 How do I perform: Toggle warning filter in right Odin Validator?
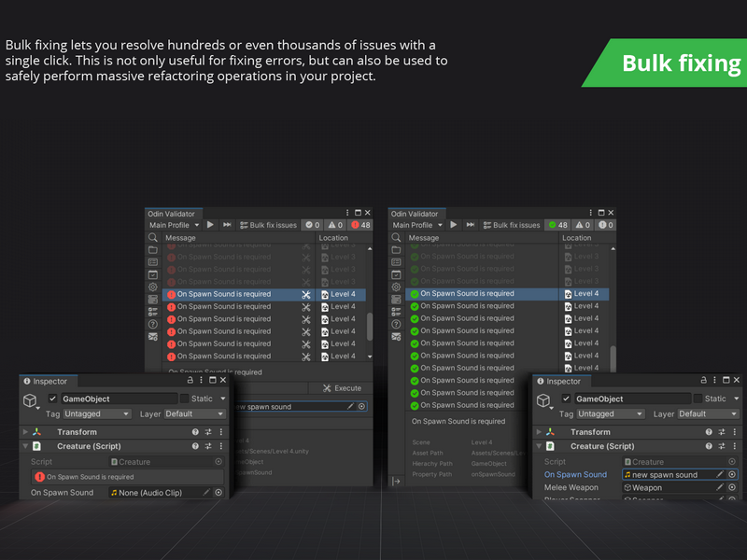583,225
